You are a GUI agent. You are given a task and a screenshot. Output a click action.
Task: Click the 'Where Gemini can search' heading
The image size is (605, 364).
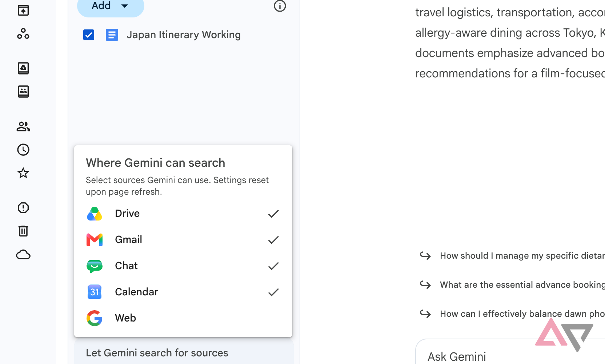(x=156, y=163)
